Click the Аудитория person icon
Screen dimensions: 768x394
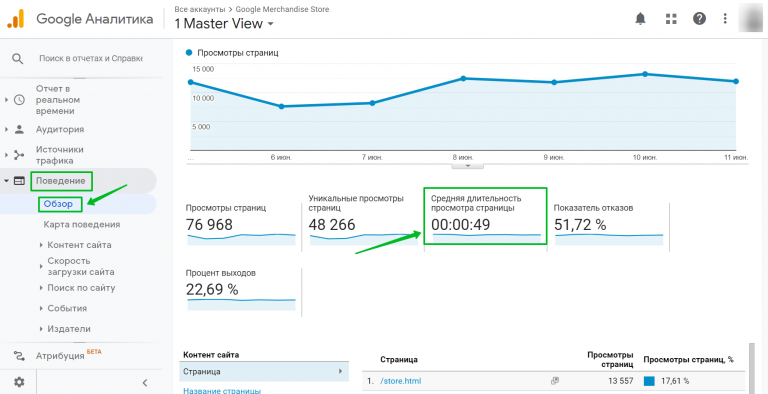click(19, 129)
